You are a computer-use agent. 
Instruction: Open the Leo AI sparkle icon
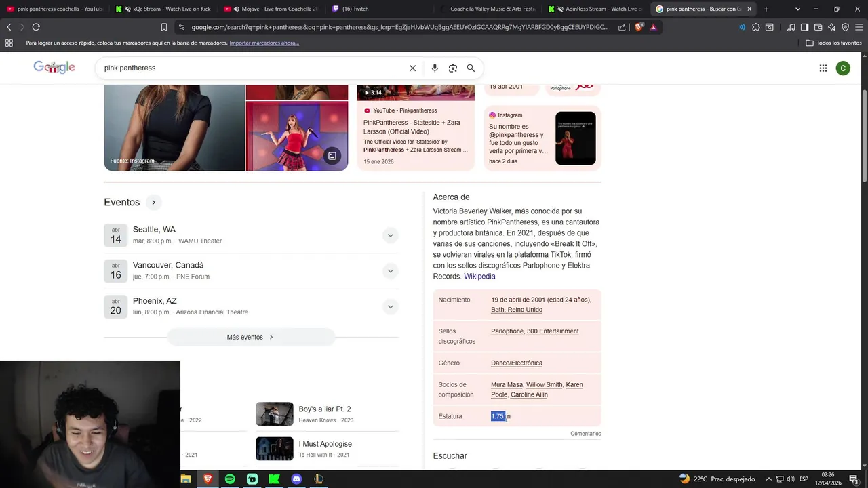pyautogui.click(x=832, y=27)
